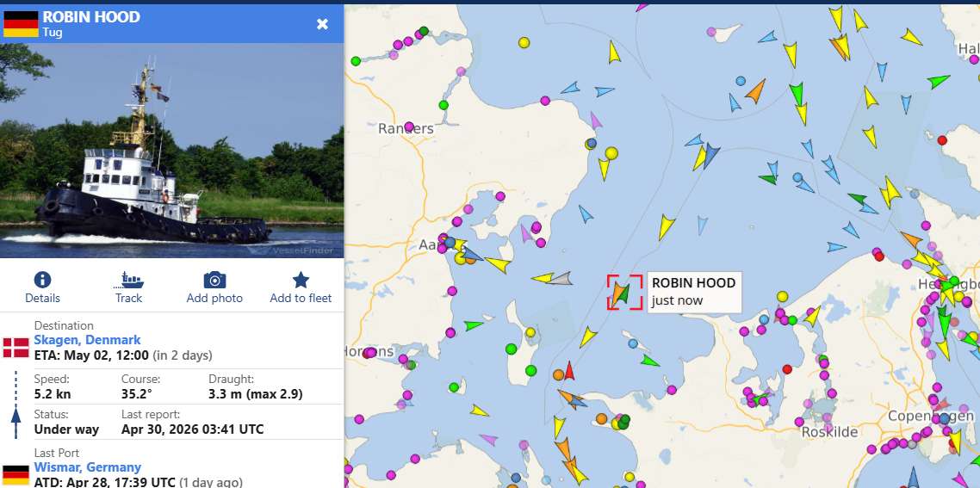Click the ROBIN HOOD map tooltip label
The image size is (980, 488).
point(693,292)
